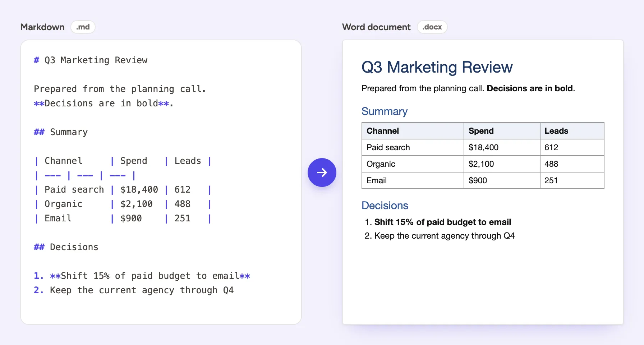
Task: Click markdown list item 'Keep the current agency'
Action: (134, 290)
